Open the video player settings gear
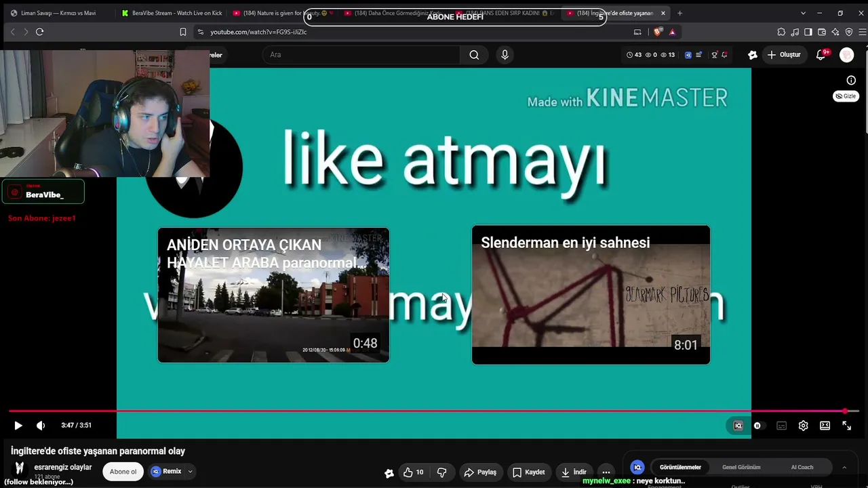868x488 pixels. pyautogui.click(x=803, y=426)
